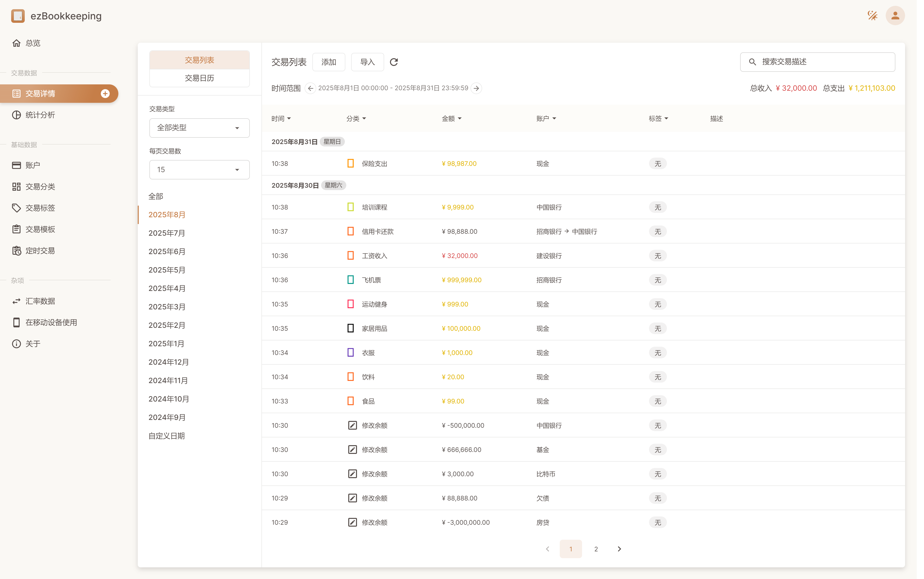Viewport: 924px width, 579px height.
Task: Go to previous time range arrow
Action: point(310,88)
